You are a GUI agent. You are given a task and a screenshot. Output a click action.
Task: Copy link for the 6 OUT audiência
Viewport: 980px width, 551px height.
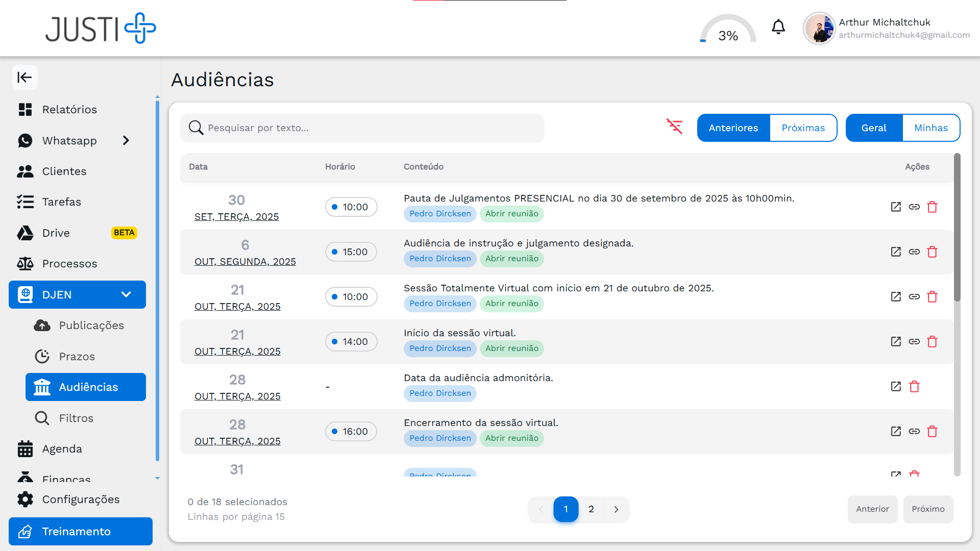(914, 252)
